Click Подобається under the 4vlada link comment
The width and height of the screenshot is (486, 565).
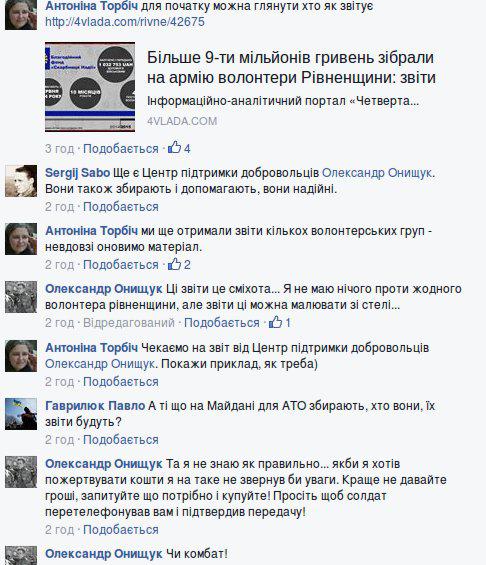pyautogui.click(x=121, y=149)
